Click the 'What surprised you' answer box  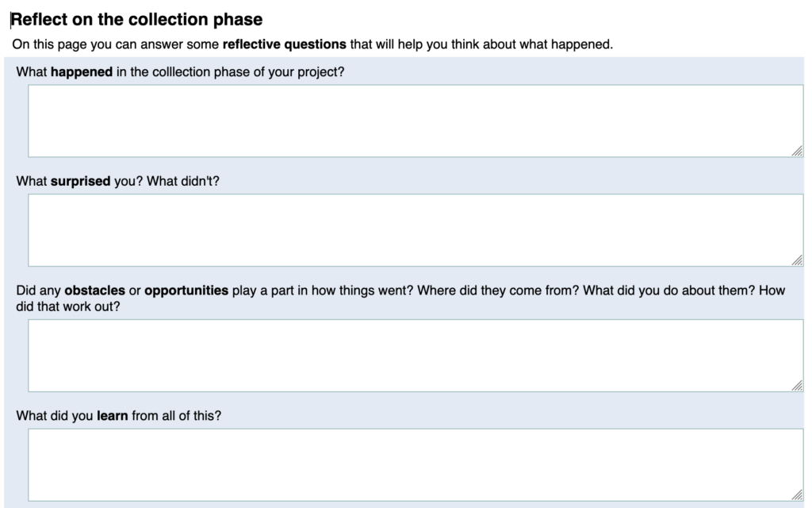[x=416, y=230]
